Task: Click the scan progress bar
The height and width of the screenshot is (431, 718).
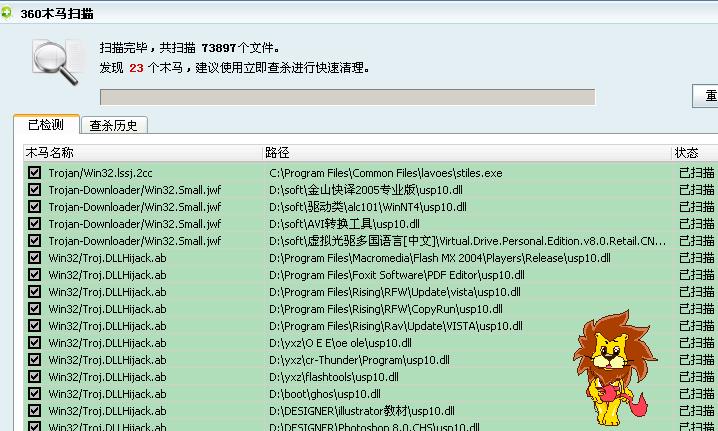Action: coord(348,97)
